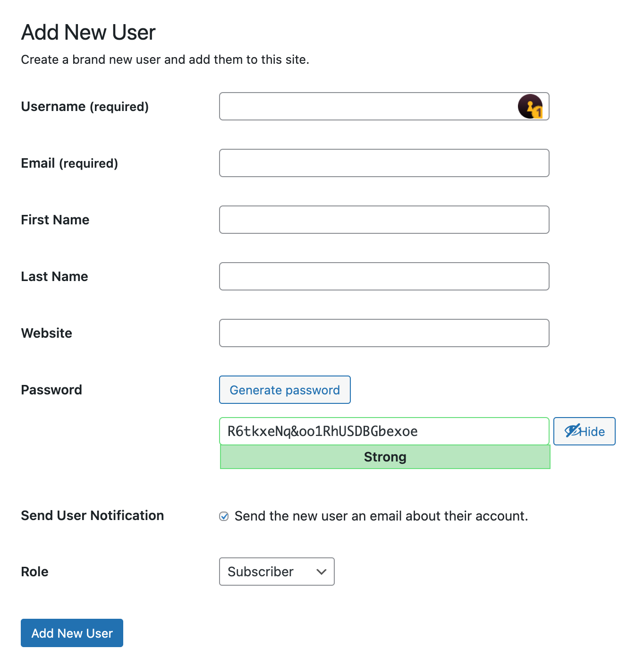Screen dimensions: 644x666
Task: Click the "Role" field label
Action: click(35, 572)
